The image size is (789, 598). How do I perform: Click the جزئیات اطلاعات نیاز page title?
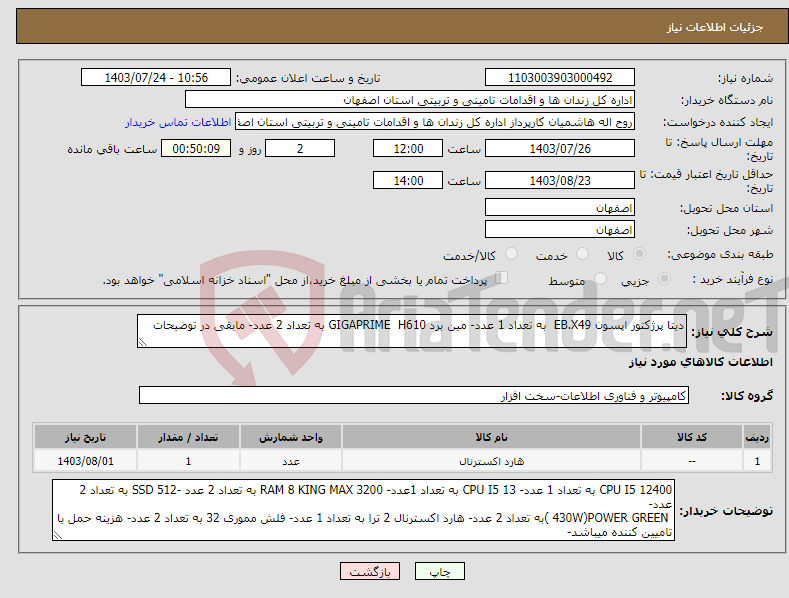pyautogui.click(x=715, y=27)
